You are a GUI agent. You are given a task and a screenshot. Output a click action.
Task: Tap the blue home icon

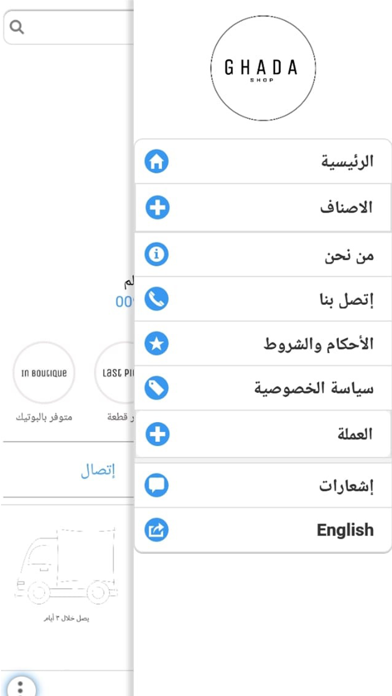tap(157, 161)
